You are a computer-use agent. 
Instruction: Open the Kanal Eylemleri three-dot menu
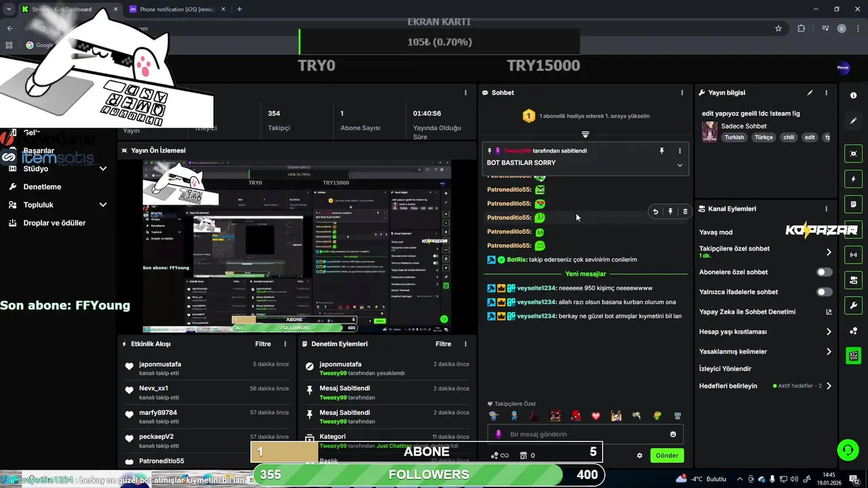point(826,209)
